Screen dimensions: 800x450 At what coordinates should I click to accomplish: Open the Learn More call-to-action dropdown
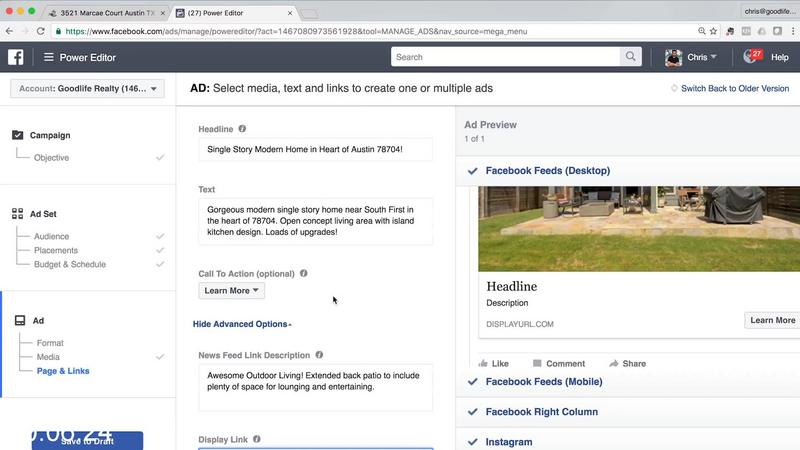coord(232,290)
